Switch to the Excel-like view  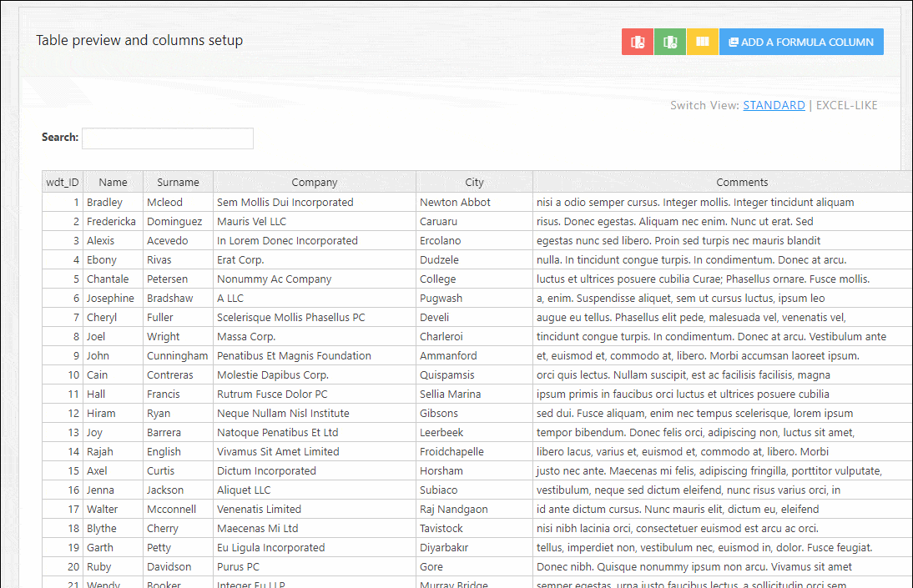[x=846, y=105]
